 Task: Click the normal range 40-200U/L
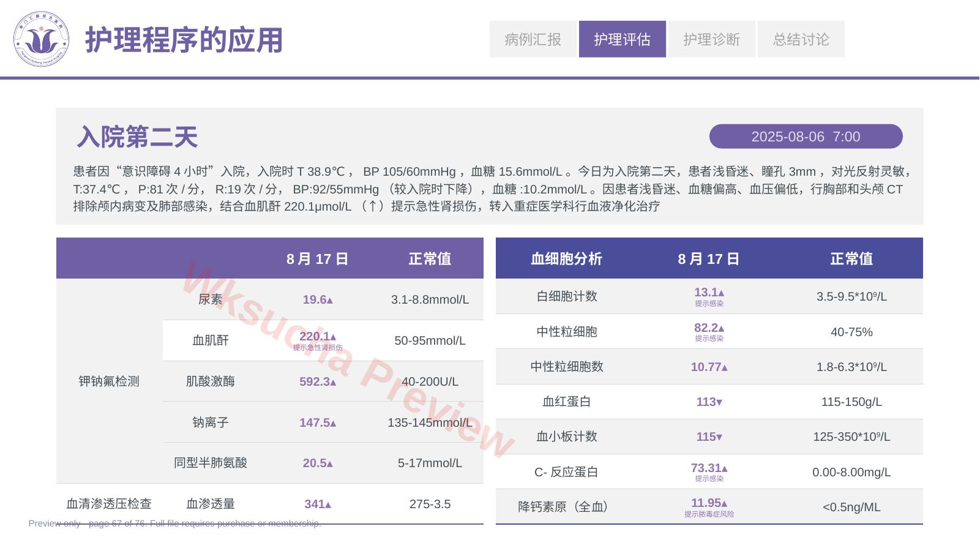tap(430, 381)
